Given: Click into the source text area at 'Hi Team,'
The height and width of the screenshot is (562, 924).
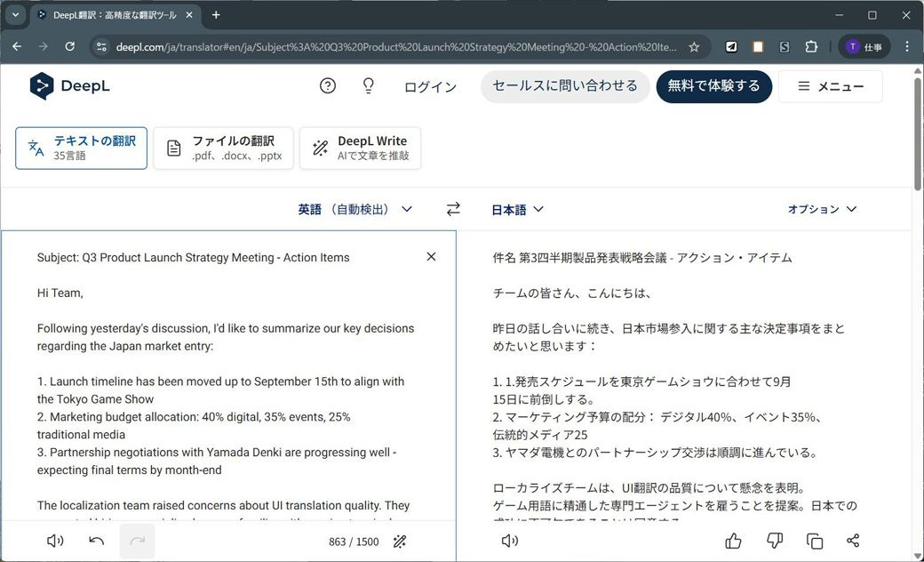Looking at the screenshot, I should point(60,293).
